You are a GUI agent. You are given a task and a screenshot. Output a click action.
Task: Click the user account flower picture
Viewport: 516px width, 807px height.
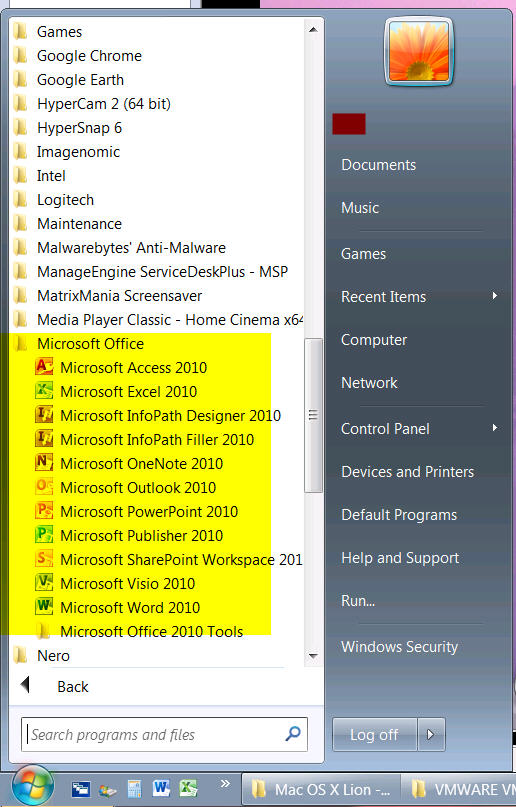(419, 51)
